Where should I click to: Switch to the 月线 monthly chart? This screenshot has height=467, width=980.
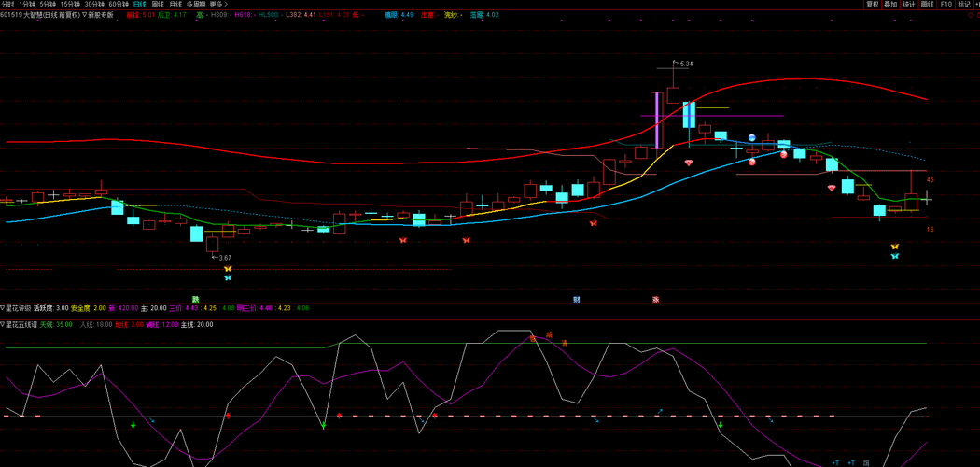175,4
